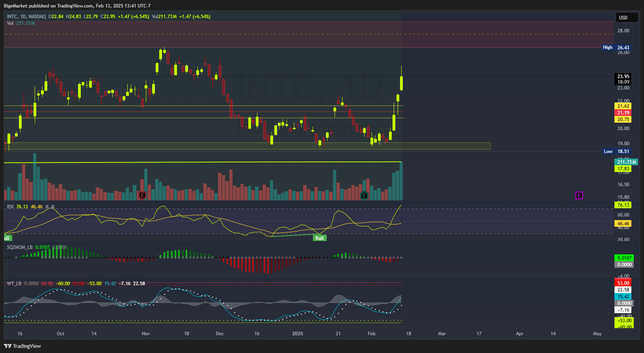Click the Mar date label on the time axis

point(442,334)
